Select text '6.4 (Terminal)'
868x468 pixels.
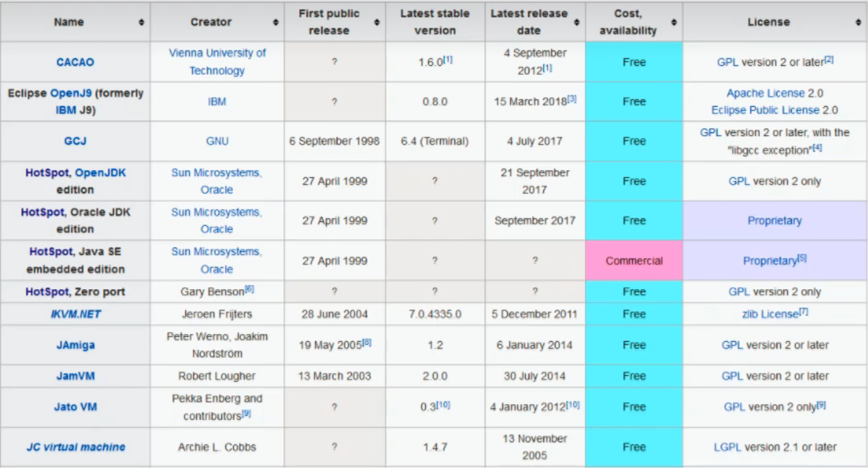434,141
